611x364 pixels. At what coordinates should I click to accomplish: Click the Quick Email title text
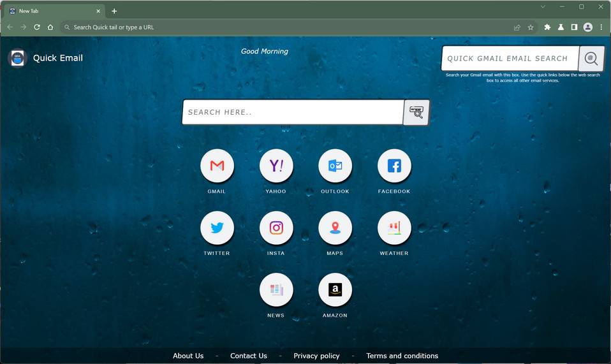click(58, 58)
